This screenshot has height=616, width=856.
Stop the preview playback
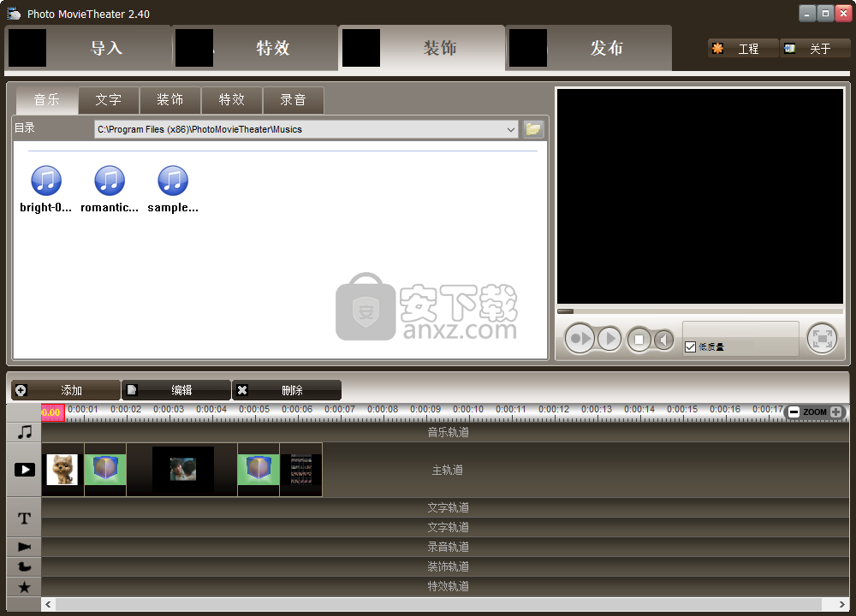pos(639,340)
